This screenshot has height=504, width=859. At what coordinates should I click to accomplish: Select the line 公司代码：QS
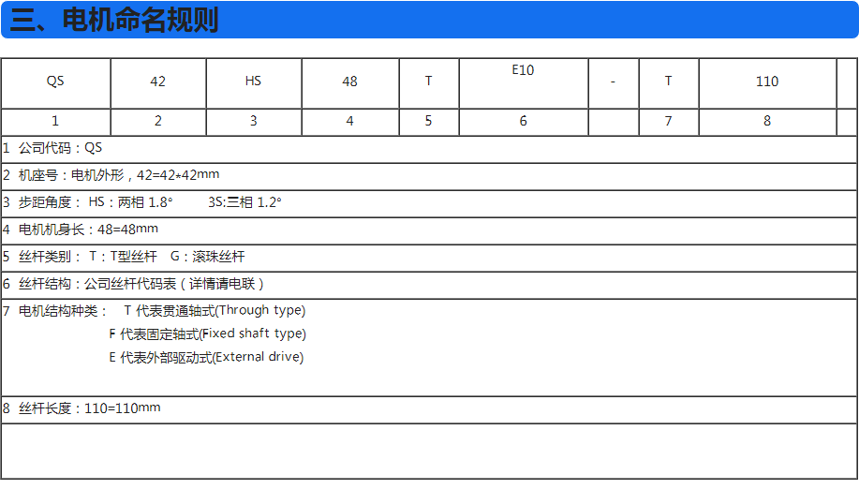60,148
